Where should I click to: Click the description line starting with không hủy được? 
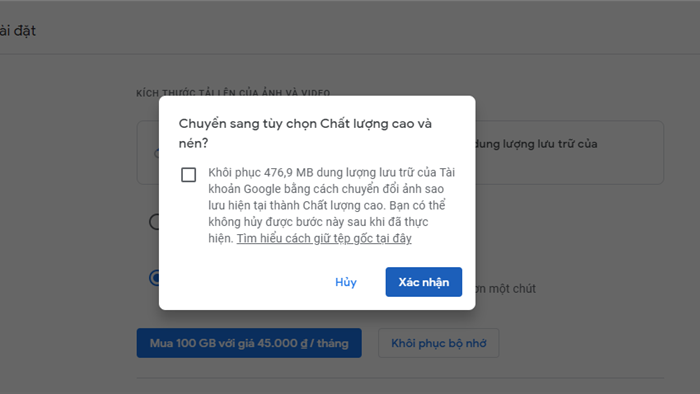(318, 222)
